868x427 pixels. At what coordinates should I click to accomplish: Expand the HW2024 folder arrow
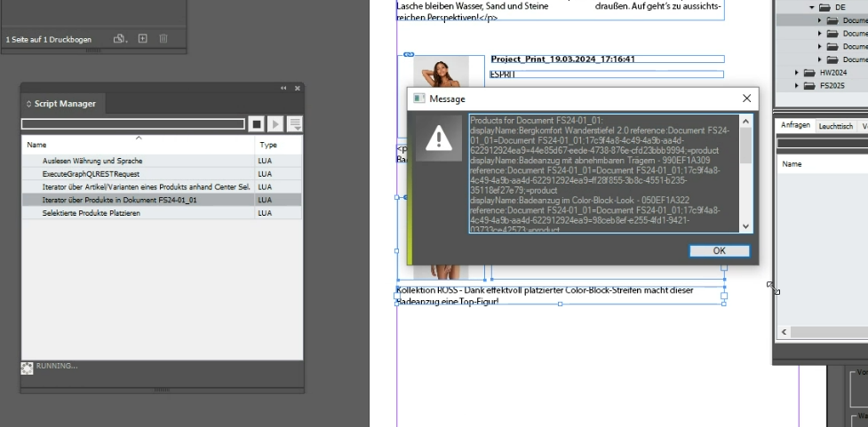tap(797, 73)
